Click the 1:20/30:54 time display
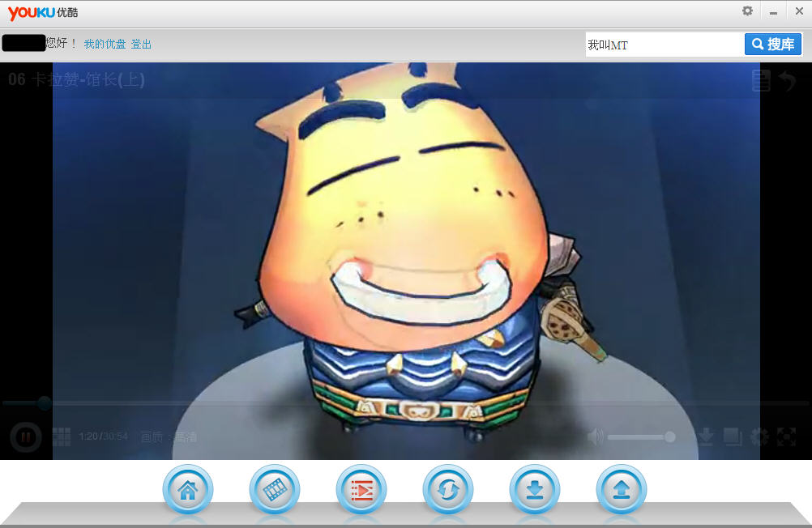Screen dimensions: 812x528 pos(104,436)
